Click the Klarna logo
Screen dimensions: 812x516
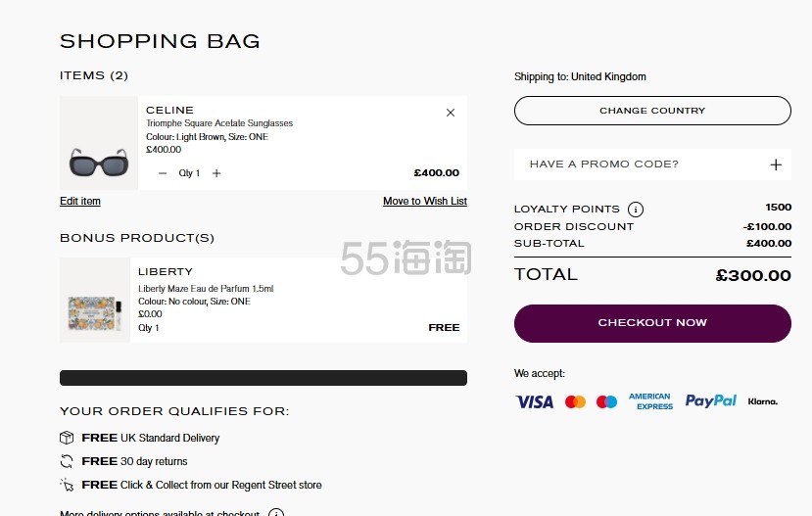762,401
